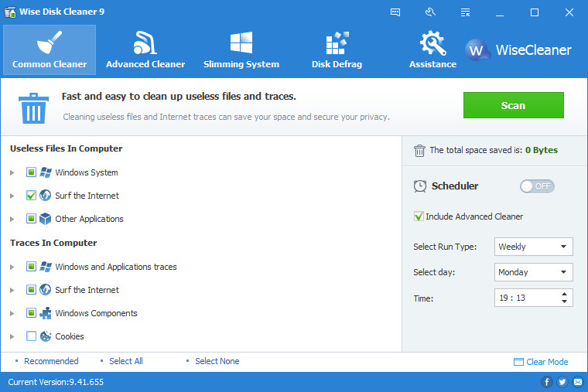The width and height of the screenshot is (588, 392).
Task: Switch to Clear Mode
Action: click(x=541, y=362)
